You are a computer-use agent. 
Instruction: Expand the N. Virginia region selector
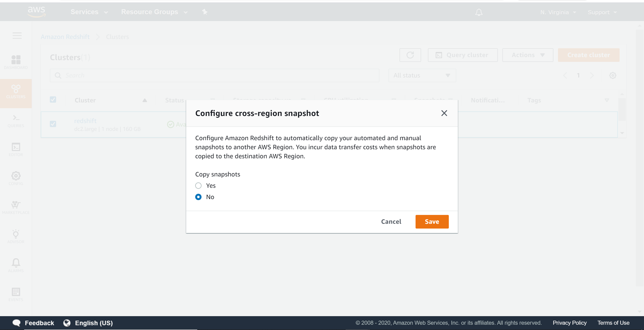pyautogui.click(x=558, y=12)
